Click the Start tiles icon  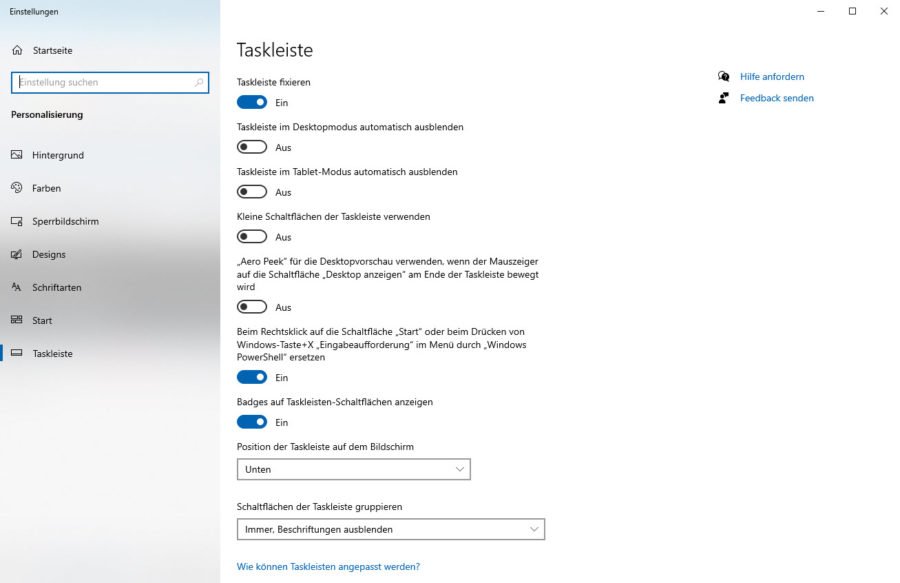(16, 320)
